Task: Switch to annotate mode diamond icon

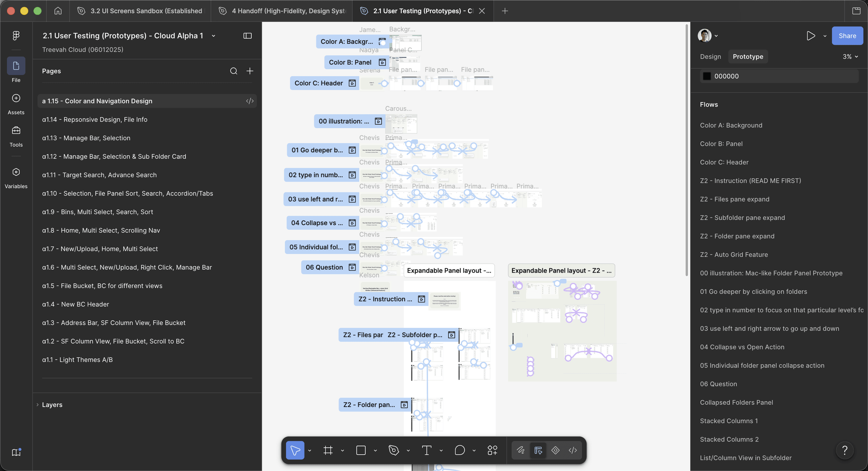Action: 556,450
